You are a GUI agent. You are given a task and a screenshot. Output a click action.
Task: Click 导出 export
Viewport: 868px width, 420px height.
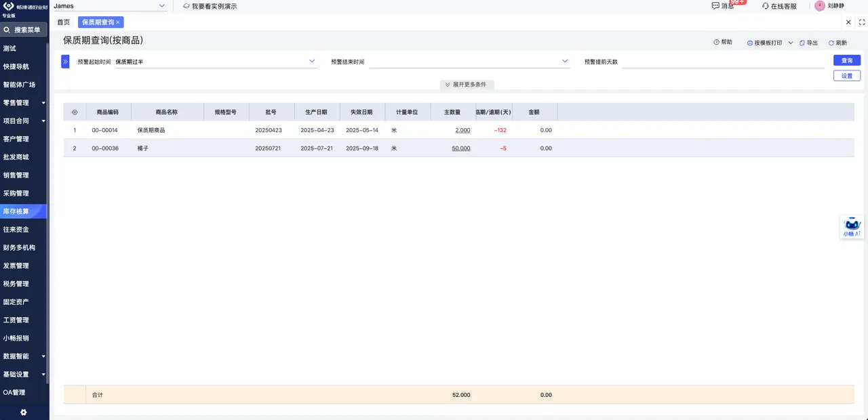coord(809,43)
